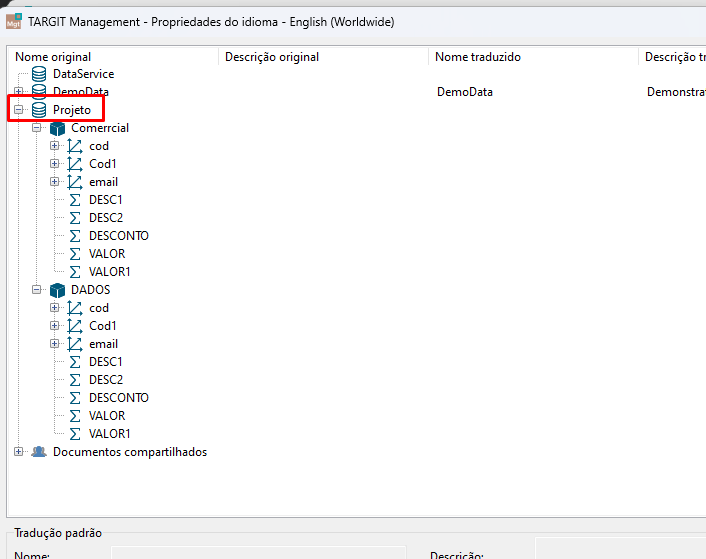Click the DESC1 sigma icon under DADOS

coord(75,362)
